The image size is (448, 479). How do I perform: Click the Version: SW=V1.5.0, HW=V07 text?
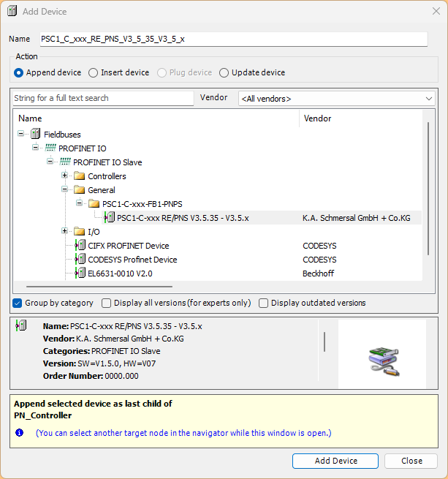click(x=99, y=363)
